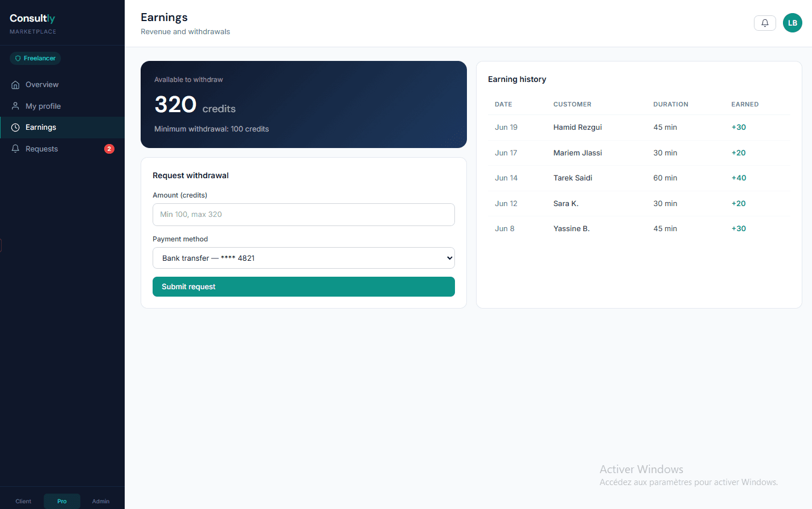The width and height of the screenshot is (812, 509).
Task: Select customer Yassine B.
Action: pos(572,229)
